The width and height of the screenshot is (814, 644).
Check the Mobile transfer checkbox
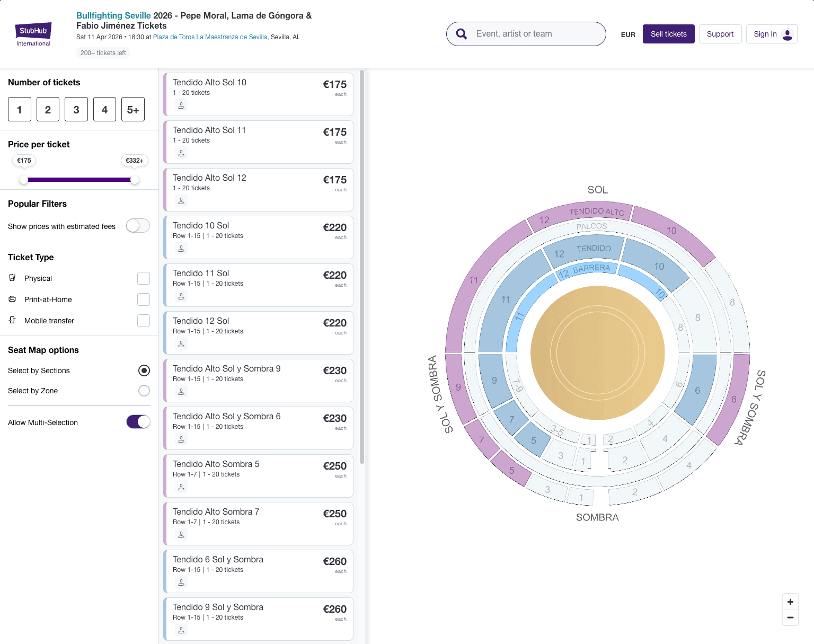144,321
